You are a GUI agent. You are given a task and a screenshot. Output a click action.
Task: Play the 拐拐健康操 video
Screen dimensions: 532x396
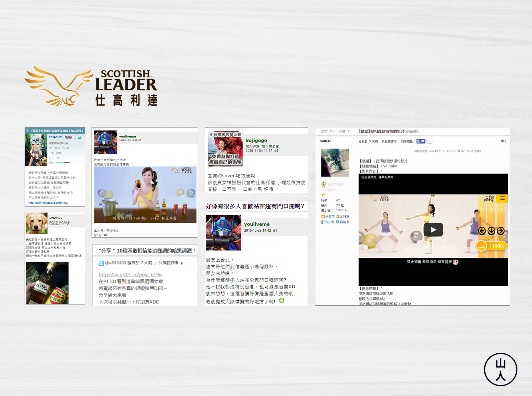click(x=433, y=230)
